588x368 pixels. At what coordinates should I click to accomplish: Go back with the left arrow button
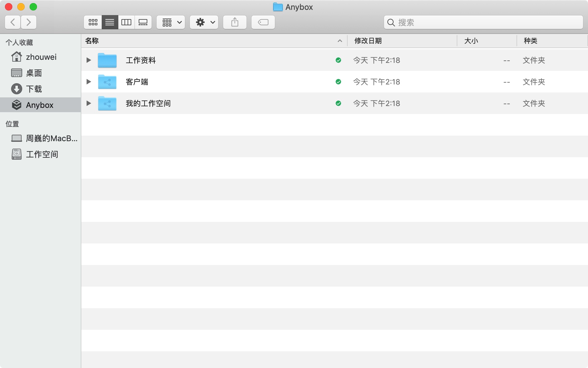coord(13,22)
